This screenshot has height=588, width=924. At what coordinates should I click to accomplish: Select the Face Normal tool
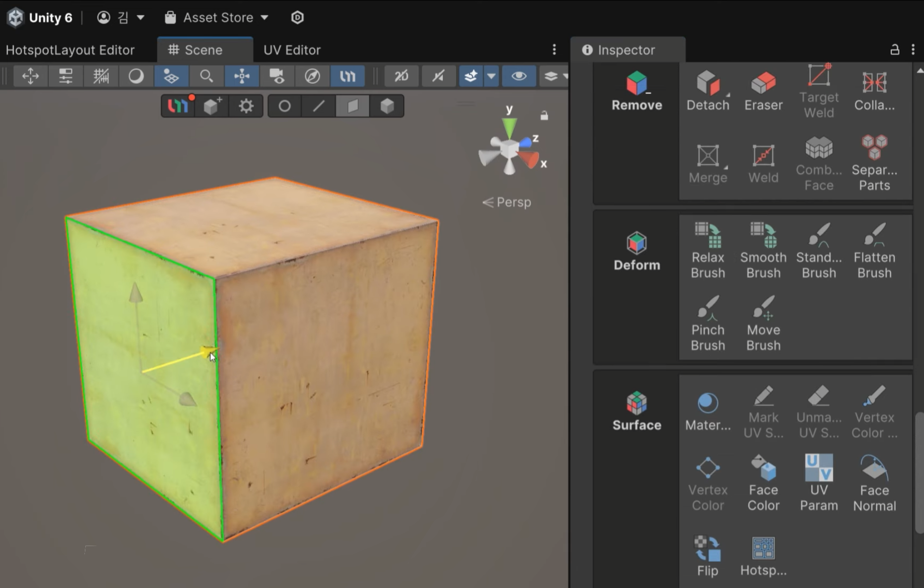pos(874,483)
